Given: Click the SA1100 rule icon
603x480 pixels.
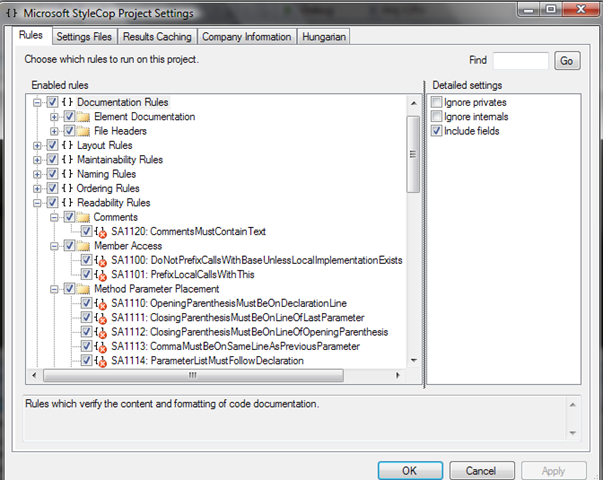Looking at the screenshot, I should click(x=101, y=261).
